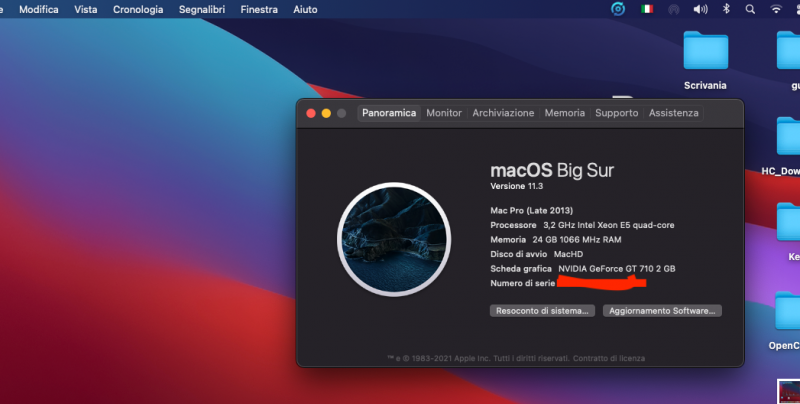Image resolution: width=800 pixels, height=404 pixels.
Task: Open Spotlight search magnifier icon
Action: coord(750,9)
